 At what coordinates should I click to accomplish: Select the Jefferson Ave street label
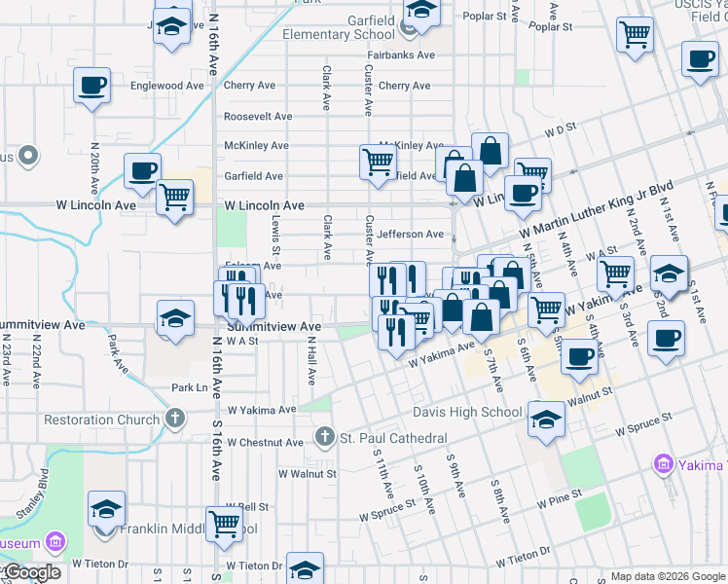click(411, 234)
